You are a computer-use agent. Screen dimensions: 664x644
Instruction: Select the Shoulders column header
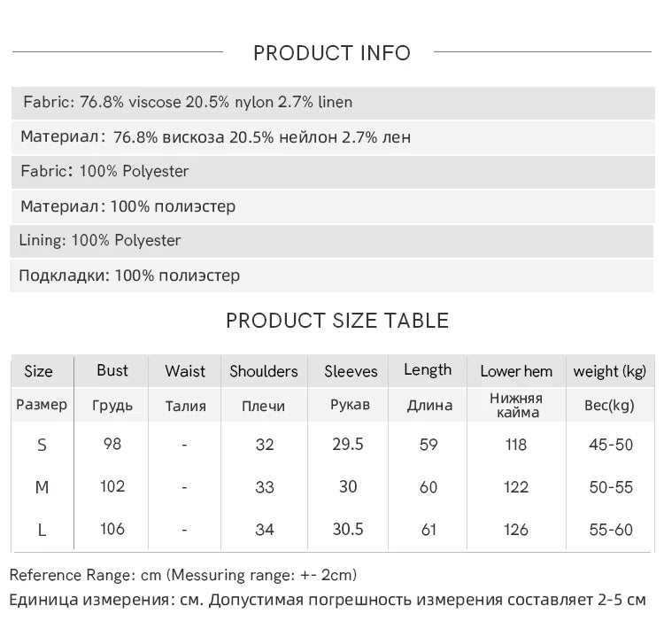[x=264, y=371]
